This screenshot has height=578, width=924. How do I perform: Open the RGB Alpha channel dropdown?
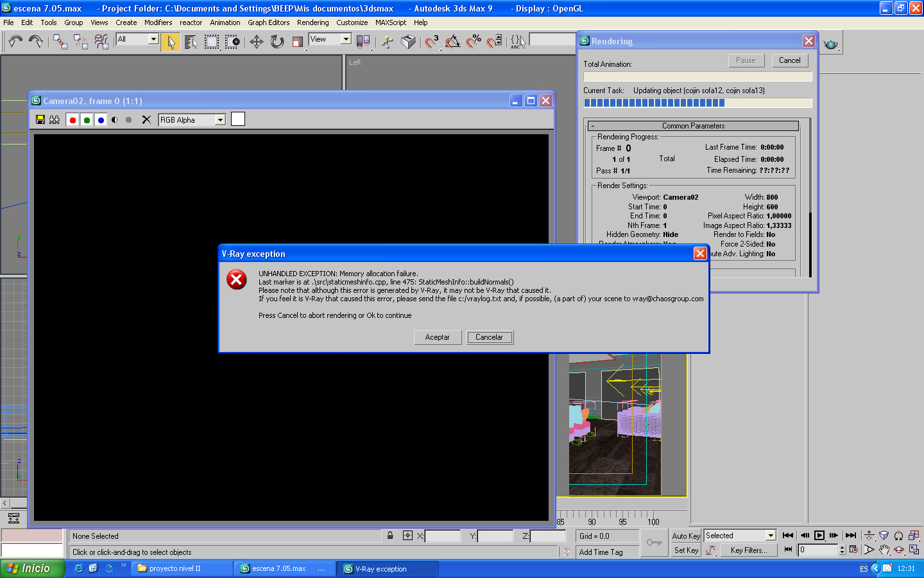click(220, 120)
